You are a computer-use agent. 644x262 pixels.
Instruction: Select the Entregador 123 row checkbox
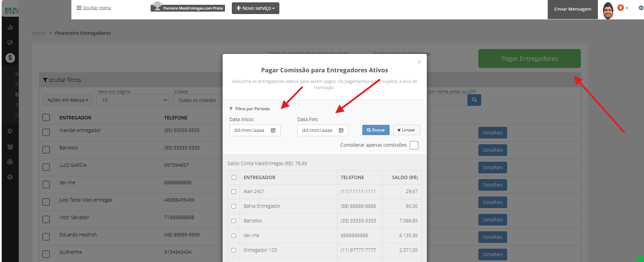(234, 250)
